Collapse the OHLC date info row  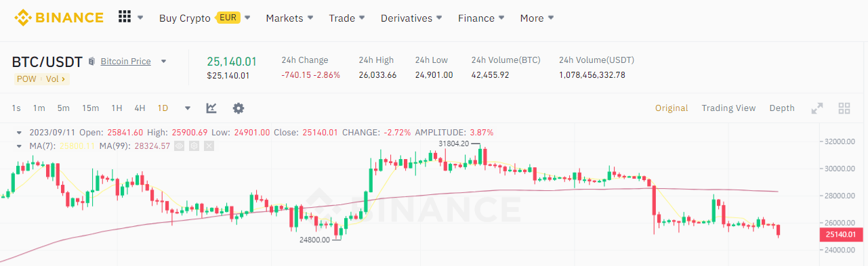point(19,133)
